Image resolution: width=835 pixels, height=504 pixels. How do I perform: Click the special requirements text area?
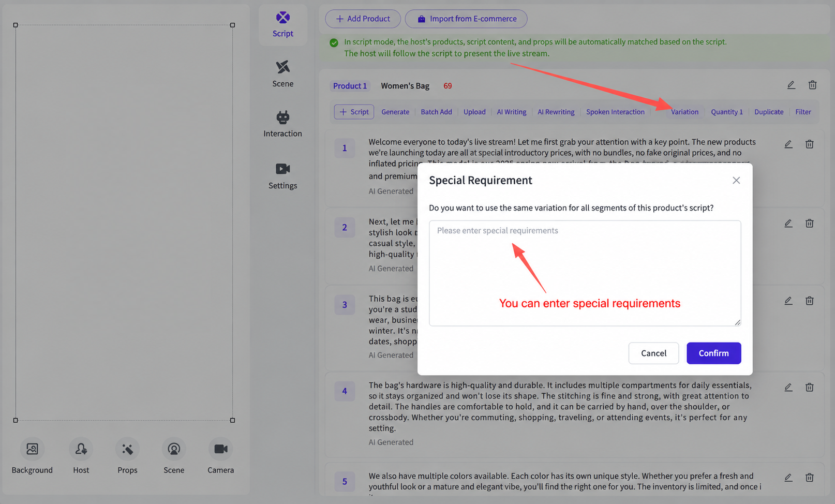coord(585,273)
